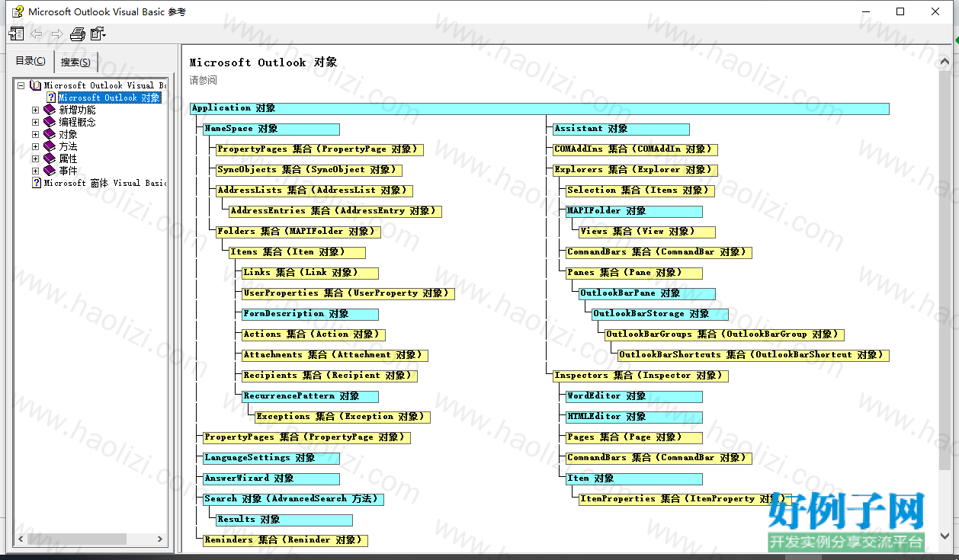The height and width of the screenshot is (560, 959).
Task: Click the Reminders 集合 box
Action: 285,540
